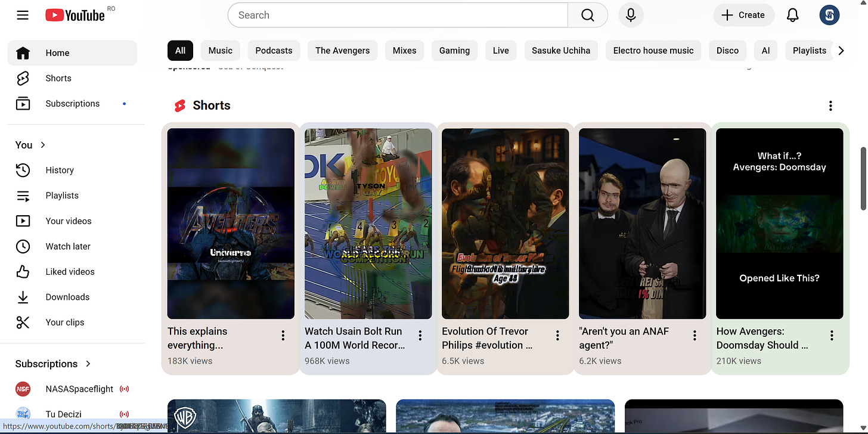The height and width of the screenshot is (434, 868).
Task: Play the Avengers Universe short thumbnail
Action: coord(231,224)
